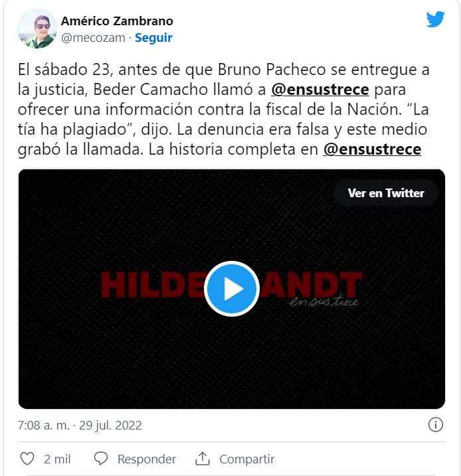
Task: Select the Responder label
Action: tap(147, 459)
